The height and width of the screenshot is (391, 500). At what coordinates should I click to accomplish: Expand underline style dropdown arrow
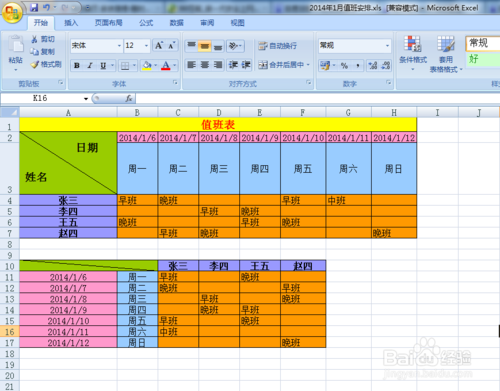point(112,65)
